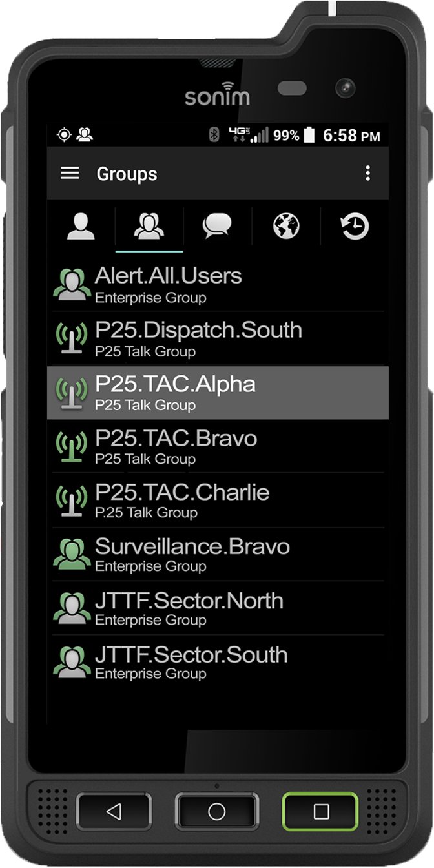This screenshot has height=868, width=434.
Task: Select the Alert.All.Users enterprise group
Action: click(218, 284)
